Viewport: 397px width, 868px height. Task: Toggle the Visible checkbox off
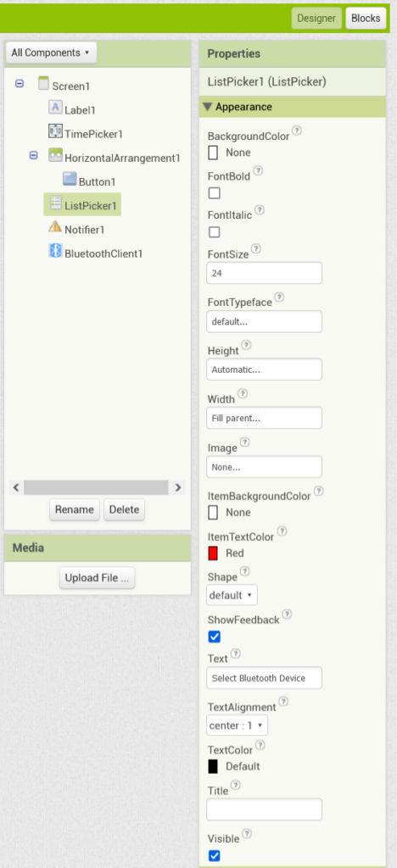(x=215, y=856)
